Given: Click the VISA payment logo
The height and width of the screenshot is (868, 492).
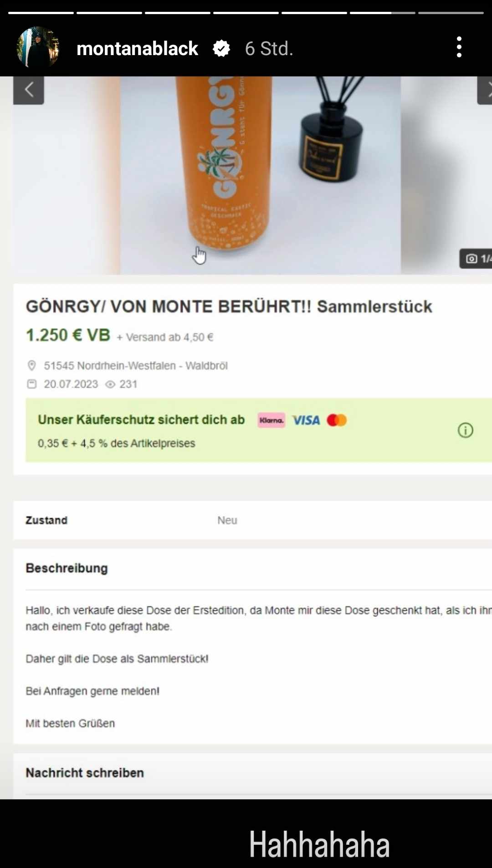Looking at the screenshot, I should 306,420.
